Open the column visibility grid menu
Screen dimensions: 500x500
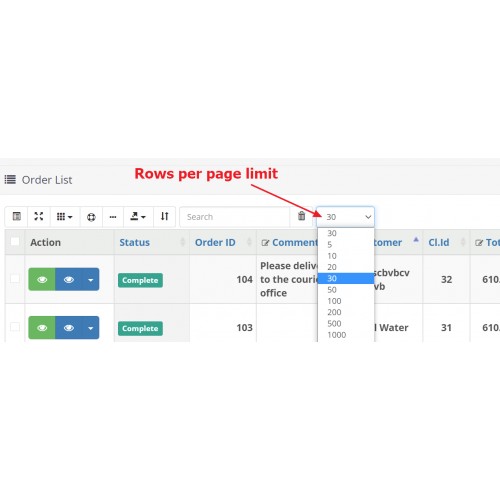tap(65, 217)
